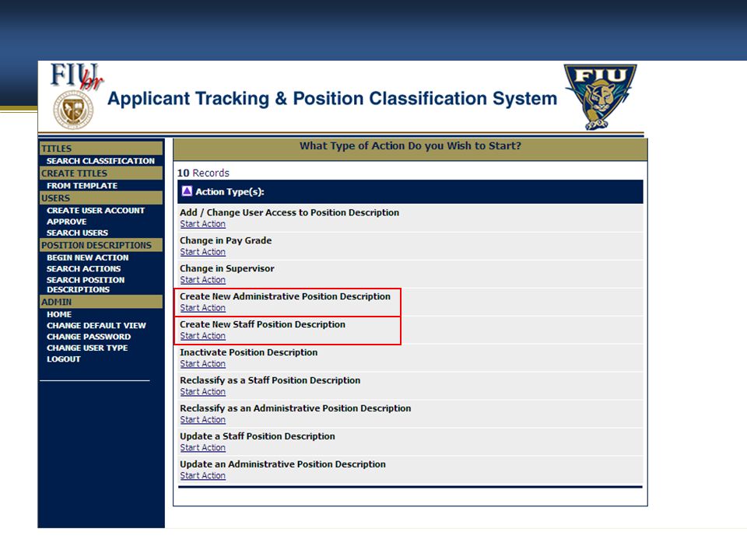This screenshot has height=560, width=747.
Task: Select Approve in the Users section
Action: tap(67, 222)
